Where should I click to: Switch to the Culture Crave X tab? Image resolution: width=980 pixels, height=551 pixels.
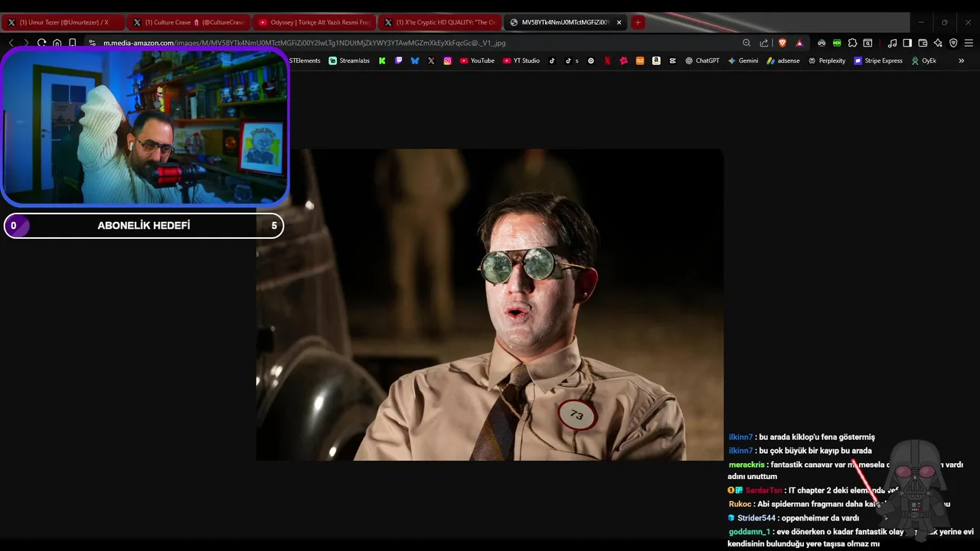188,22
